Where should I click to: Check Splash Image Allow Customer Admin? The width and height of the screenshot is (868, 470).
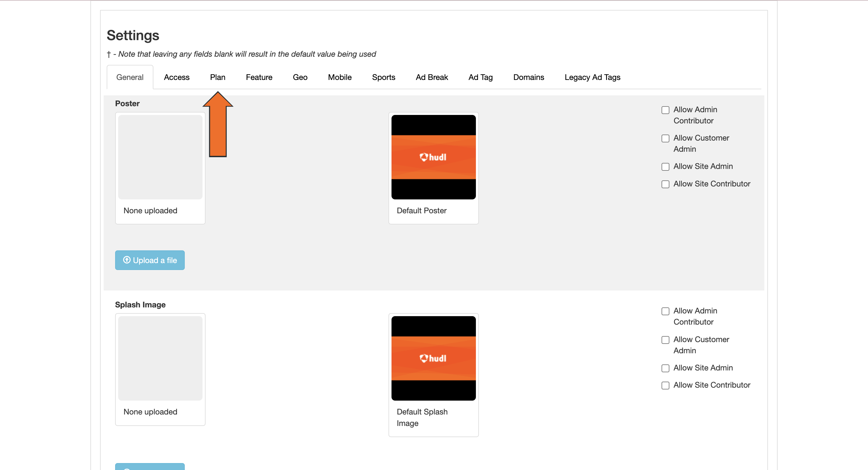pos(665,340)
